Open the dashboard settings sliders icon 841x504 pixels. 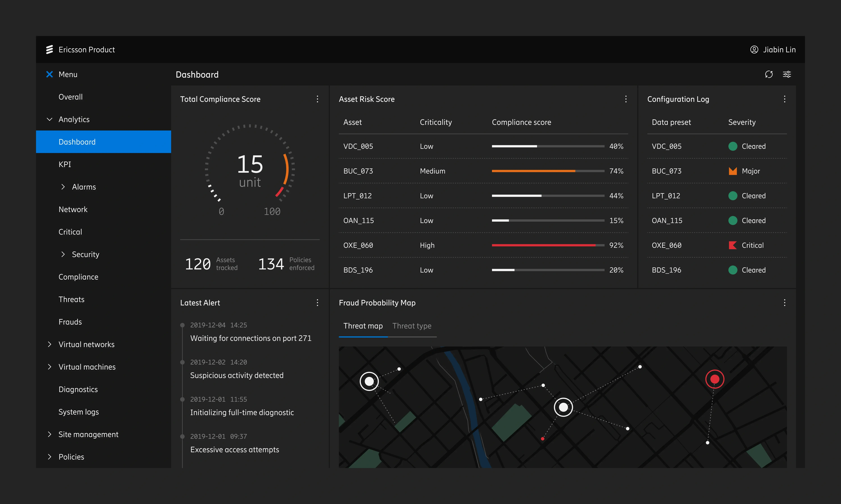pyautogui.click(x=787, y=74)
